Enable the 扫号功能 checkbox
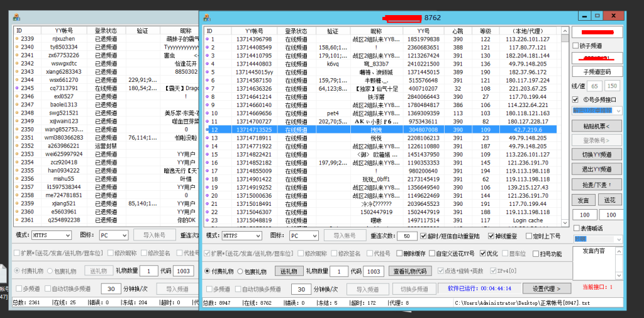Image resolution: width=644 pixels, height=318 pixels. click(x=536, y=254)
